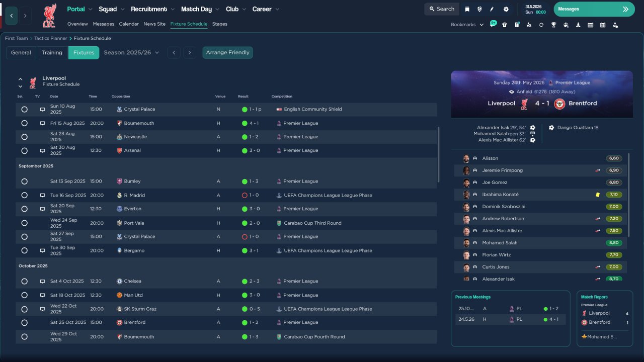Select the radio button for Chelsea fixture
Screen dimensions: 644x362
(24, 281)
